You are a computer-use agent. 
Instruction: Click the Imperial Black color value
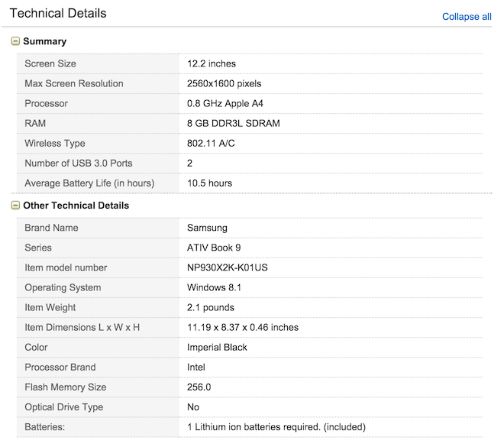click(x=217, y=347)
